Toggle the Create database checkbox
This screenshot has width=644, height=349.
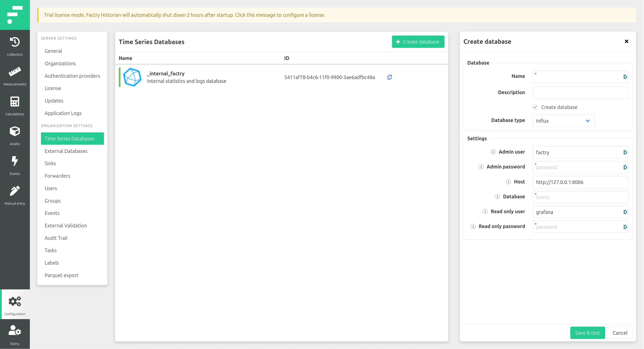535,107
